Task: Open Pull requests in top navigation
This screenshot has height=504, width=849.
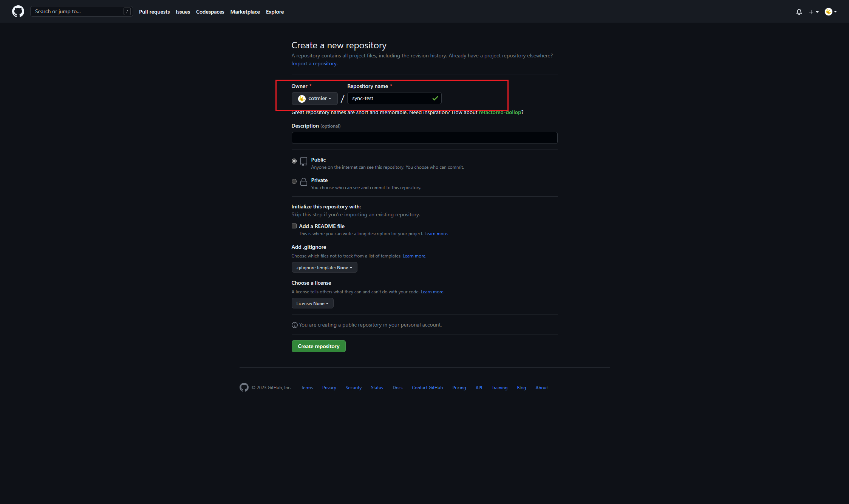Action: pyautogui.click(x=154, y=12)
